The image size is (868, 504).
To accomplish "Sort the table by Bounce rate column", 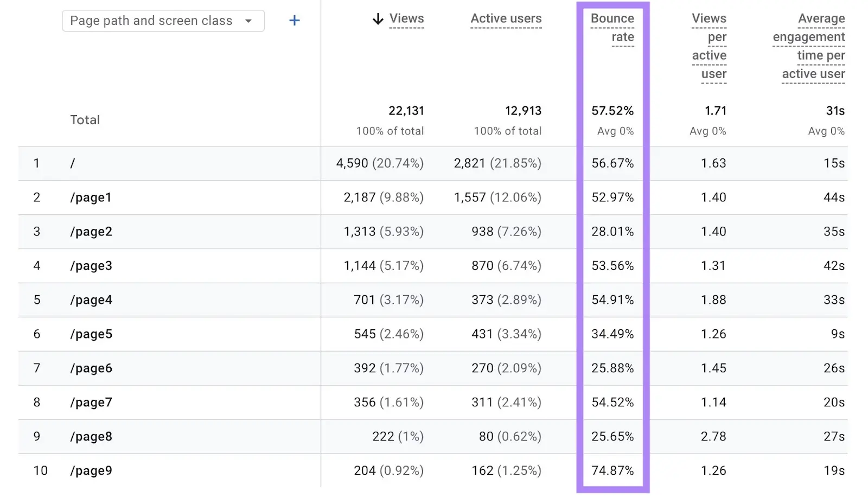I will pos(612,27).
